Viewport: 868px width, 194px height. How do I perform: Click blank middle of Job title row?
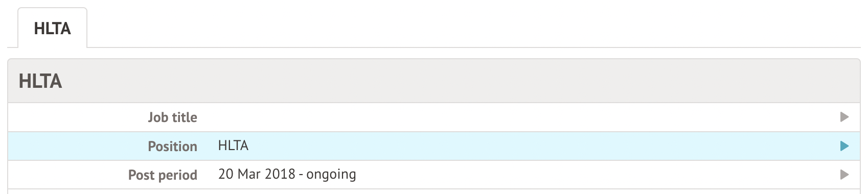tap(521, 117)
